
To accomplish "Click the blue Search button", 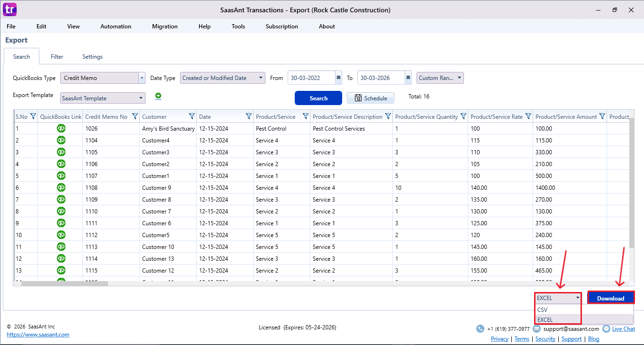I will [x=318, y=98].
